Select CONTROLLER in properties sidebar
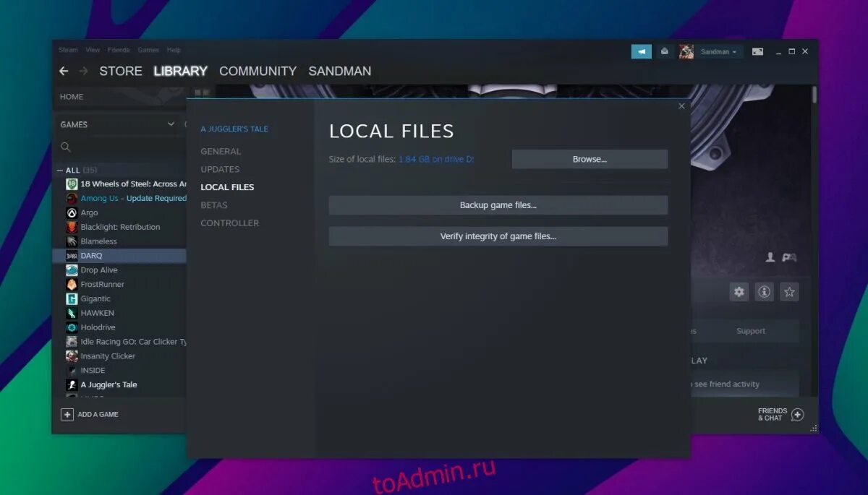This screenshot has width=868, height=495. 229,223
